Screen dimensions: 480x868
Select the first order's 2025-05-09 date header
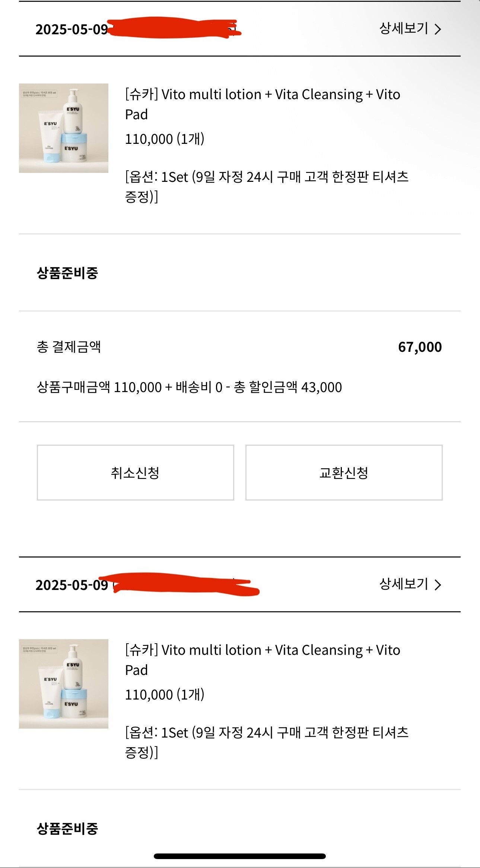click(x=71, y=29)
